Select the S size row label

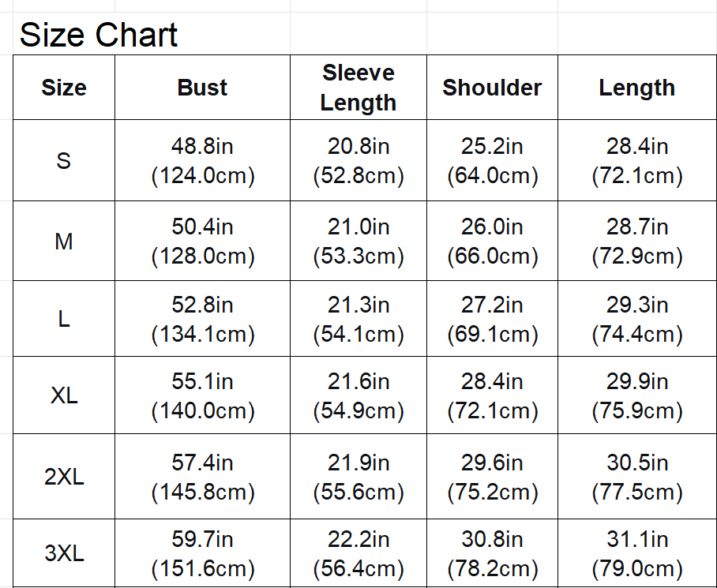point(64,161)
